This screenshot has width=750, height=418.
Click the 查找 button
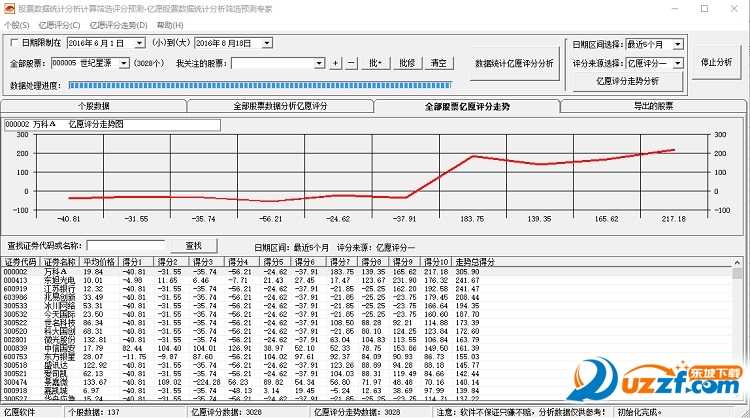tap(194, 245)
